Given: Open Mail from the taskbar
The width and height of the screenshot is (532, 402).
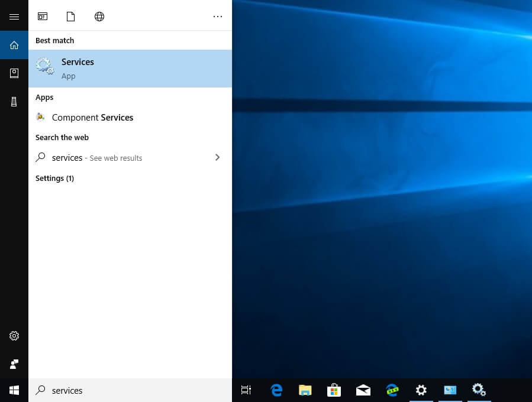Looking at the screenshot, I should coord(363,390).
